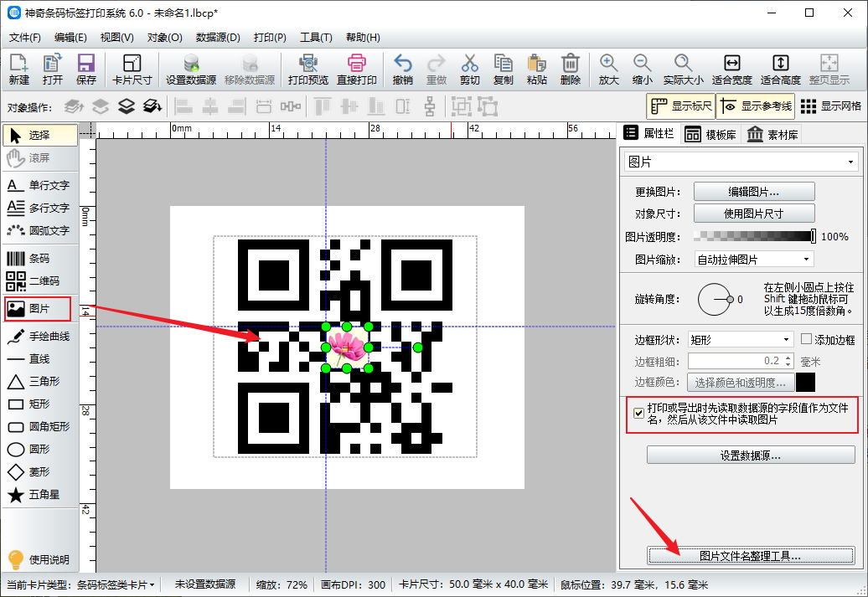Click 选择颜色和透明度... button
The height and width of the screenshot is (597, 868).
point(741,383)
